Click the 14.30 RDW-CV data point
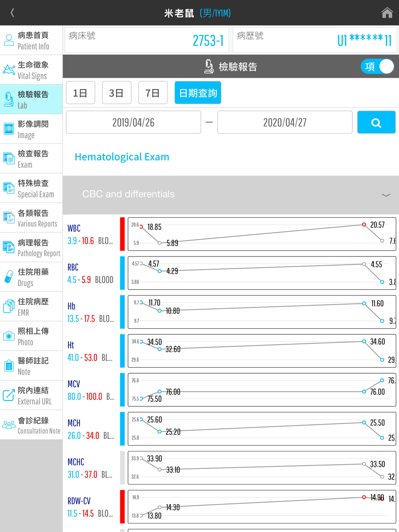 tap(160, 507)
